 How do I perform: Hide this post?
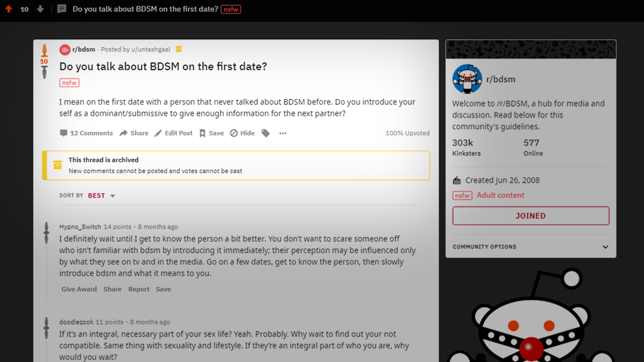(x=243, y=133)
